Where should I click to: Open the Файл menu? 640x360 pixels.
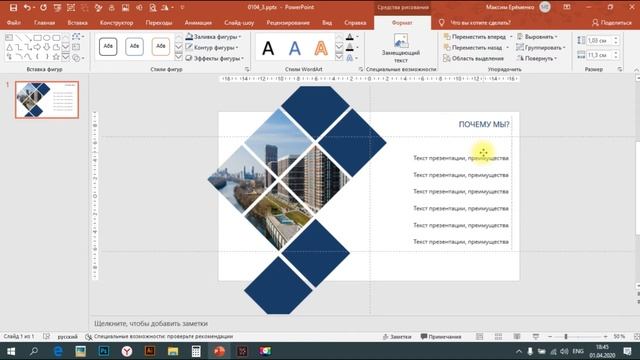[x=13, y=23]
